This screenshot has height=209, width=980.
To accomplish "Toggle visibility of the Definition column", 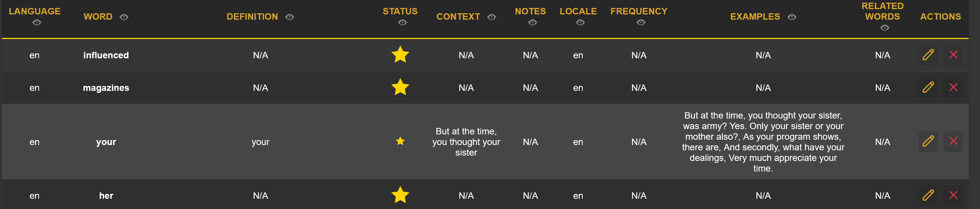I will coord(290,17).
